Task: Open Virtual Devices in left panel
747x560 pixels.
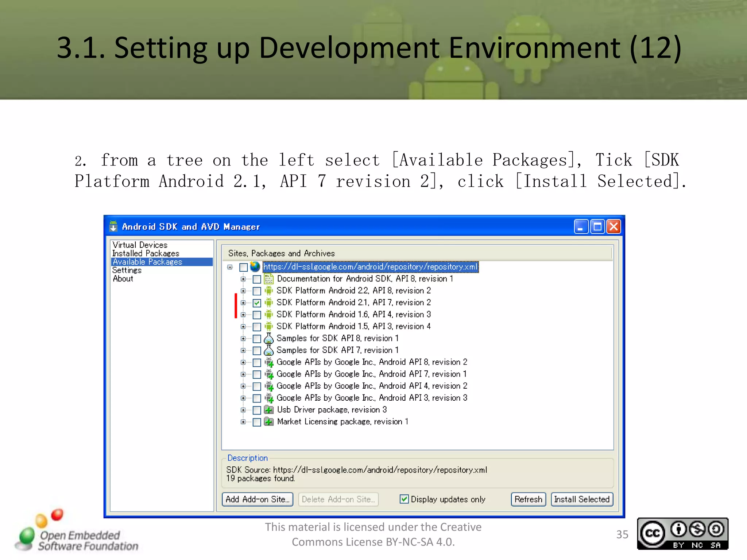Action: 140,245
